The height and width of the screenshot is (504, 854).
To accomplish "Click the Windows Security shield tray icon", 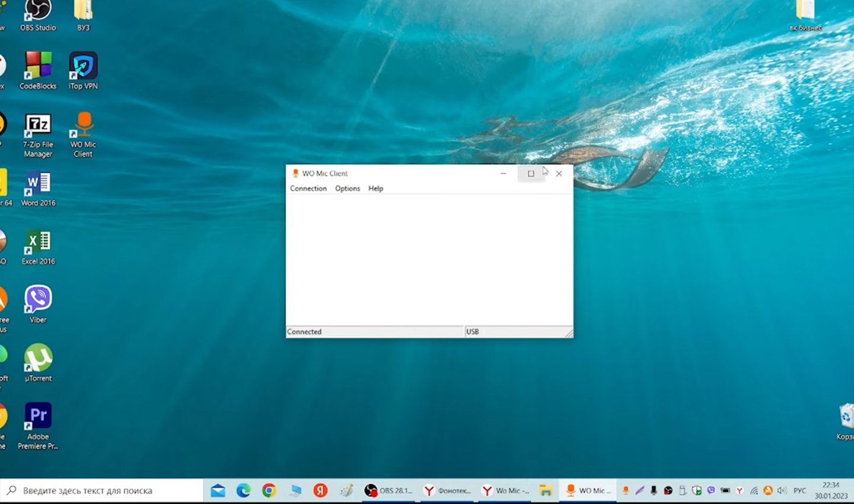I will [x=697, y=490].
